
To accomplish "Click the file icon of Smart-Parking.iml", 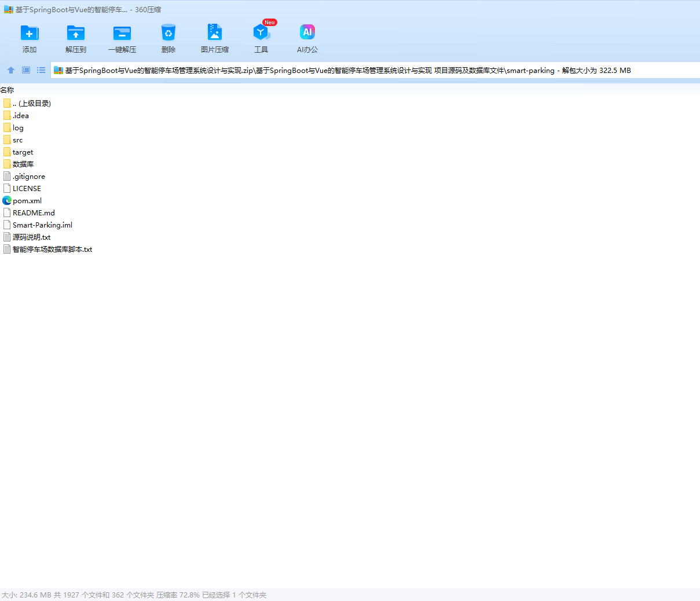I will (7, 225).
